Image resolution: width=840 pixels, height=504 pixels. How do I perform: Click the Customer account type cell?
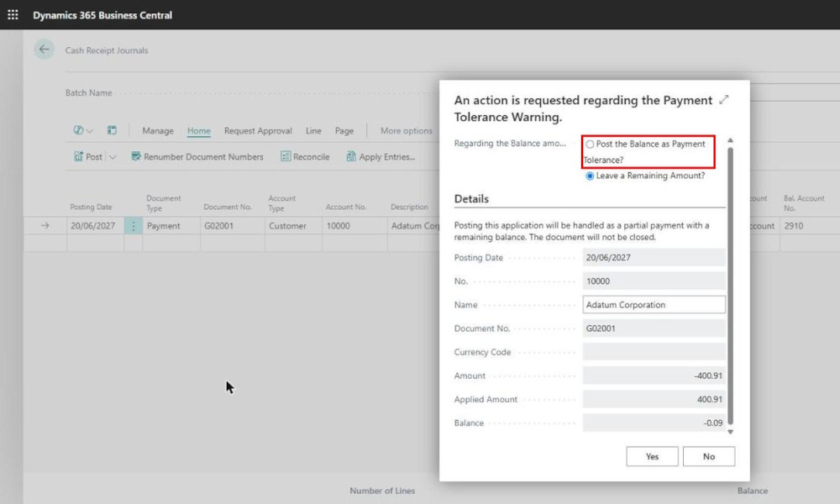click(293, 226)
